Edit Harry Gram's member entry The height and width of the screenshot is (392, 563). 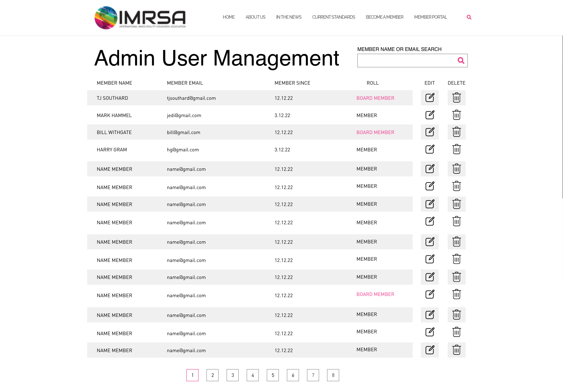(x=430, y=149)
